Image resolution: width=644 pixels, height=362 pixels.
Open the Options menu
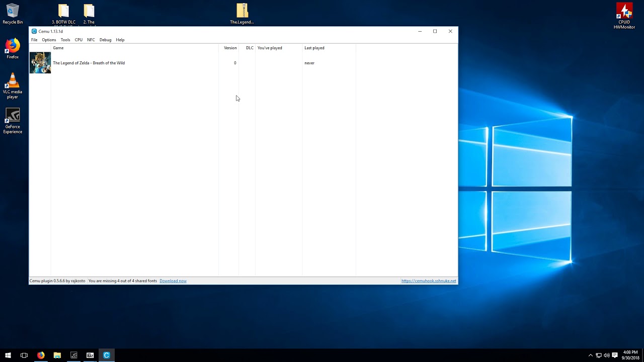(x=49, y=40)
